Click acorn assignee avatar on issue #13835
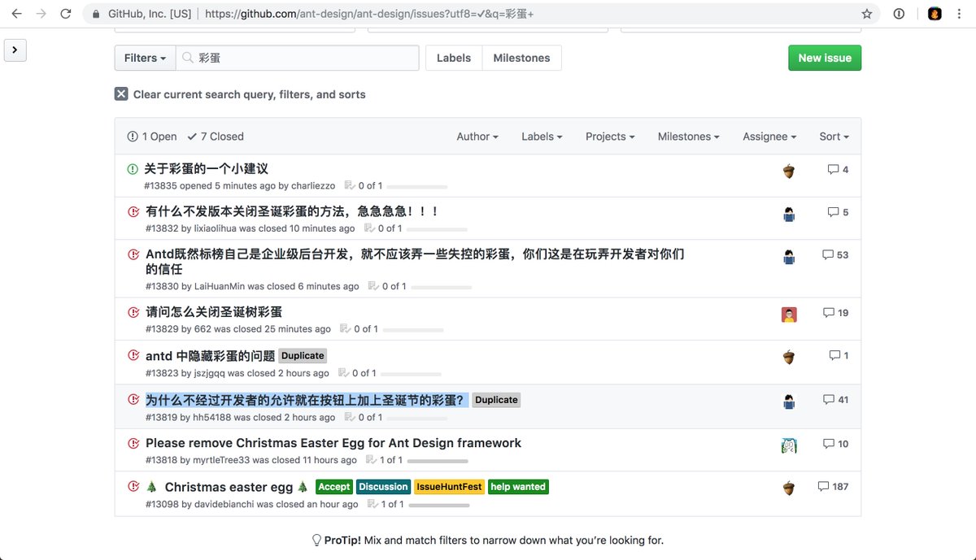Viewport: 976px width, 560px height. [789, 171]
